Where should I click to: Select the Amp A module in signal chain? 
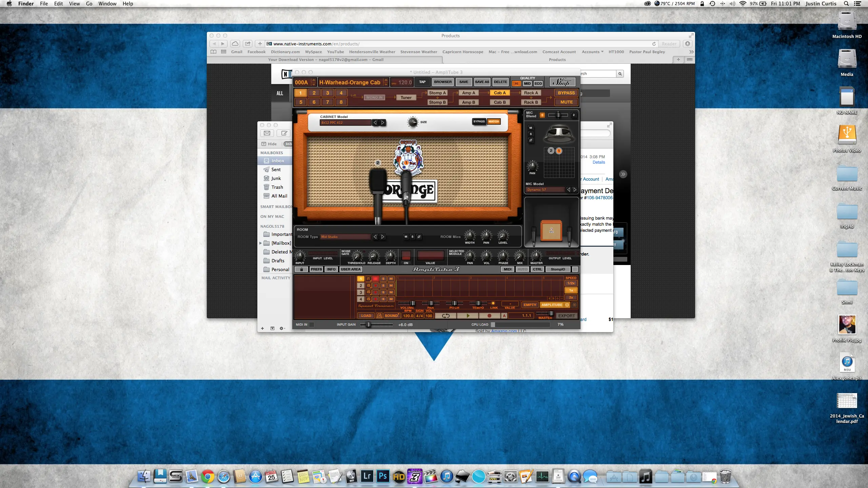[469, 93]
